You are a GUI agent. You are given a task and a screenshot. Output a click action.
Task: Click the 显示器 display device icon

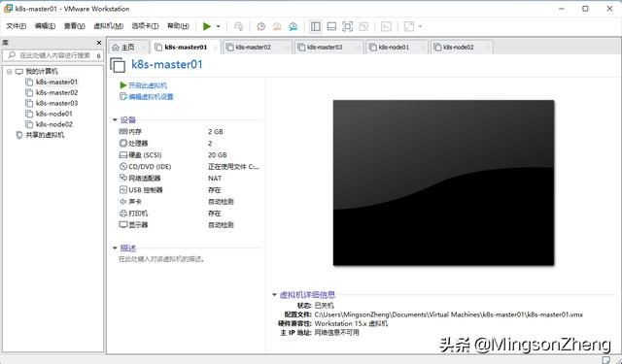[123, 225]
